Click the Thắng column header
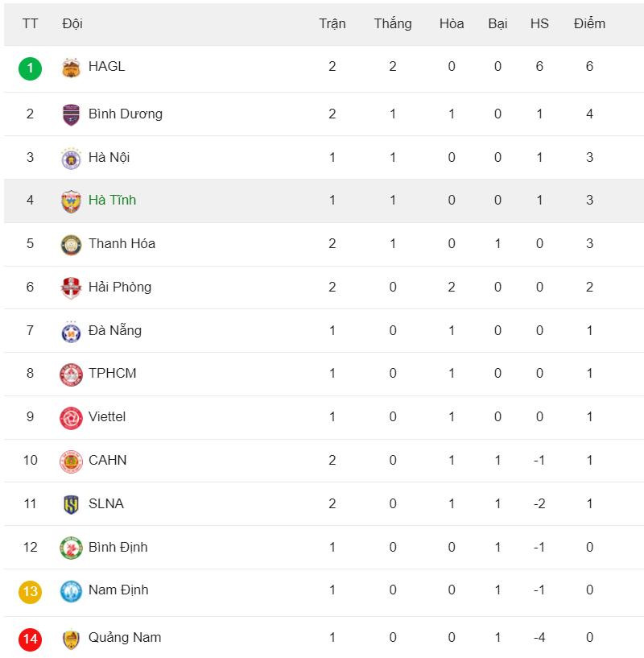 coord(393,24)
